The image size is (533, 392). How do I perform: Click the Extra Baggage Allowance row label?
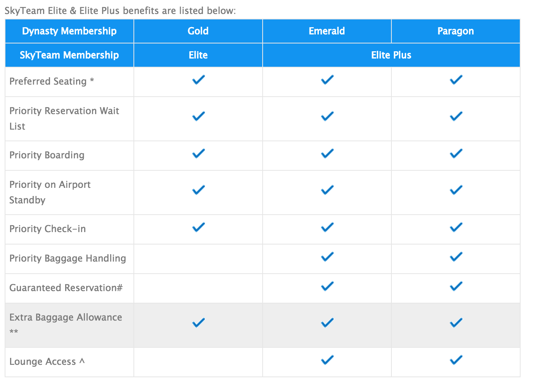tap(66, 317)
